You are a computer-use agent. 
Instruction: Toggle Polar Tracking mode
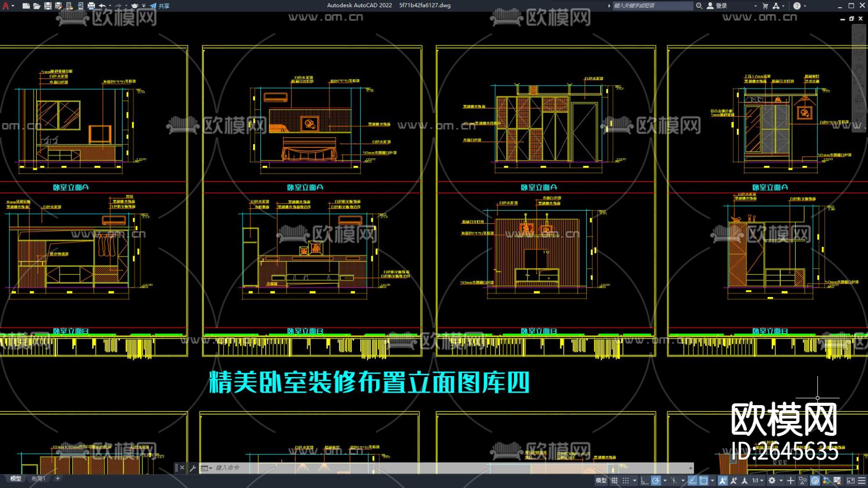655,481
